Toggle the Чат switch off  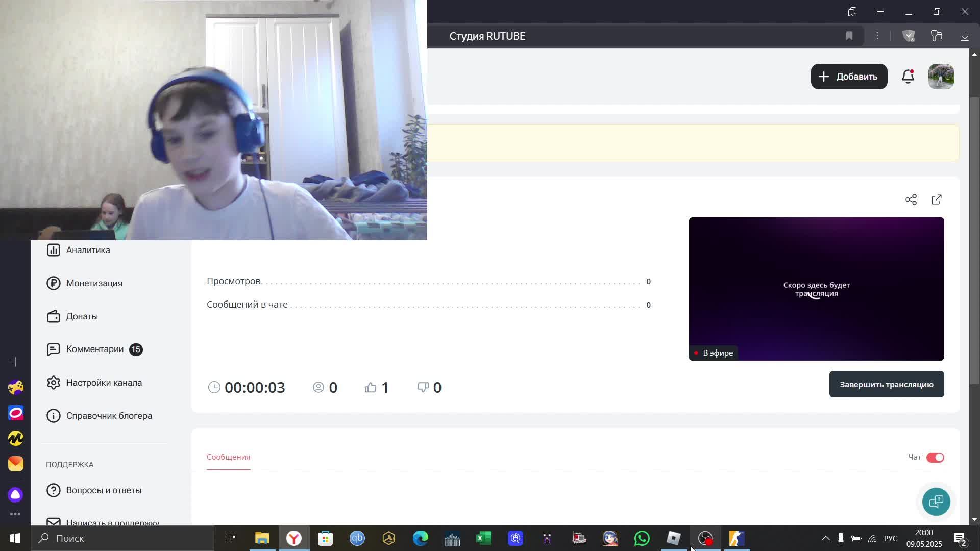click(935, 458)
